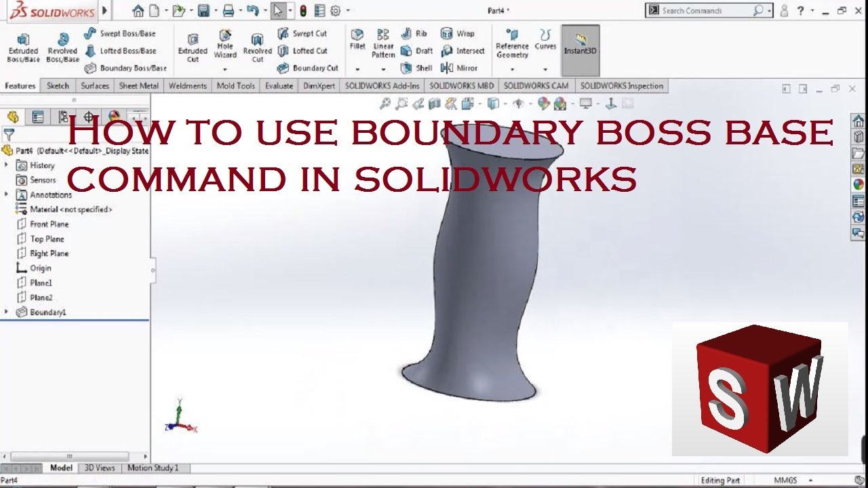Click the feature tree filter icon
The height and width of the screenshot is (488, 868).
coord(9,134)
